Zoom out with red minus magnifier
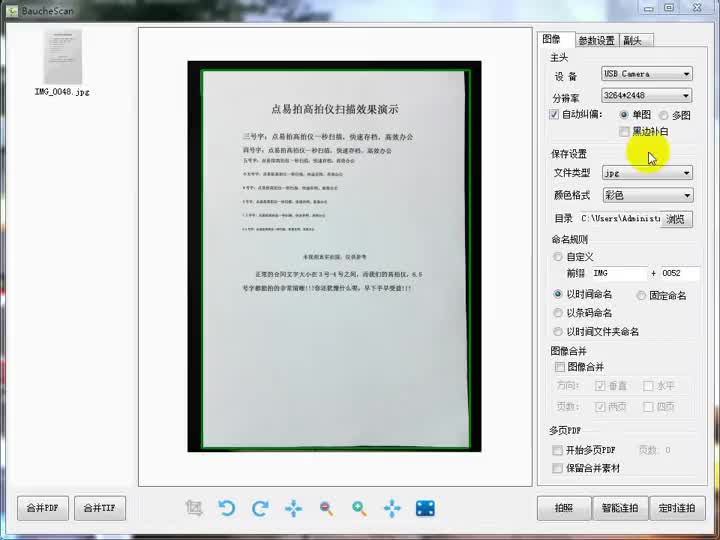Viewport: 720px width, 540px height. 326,508
